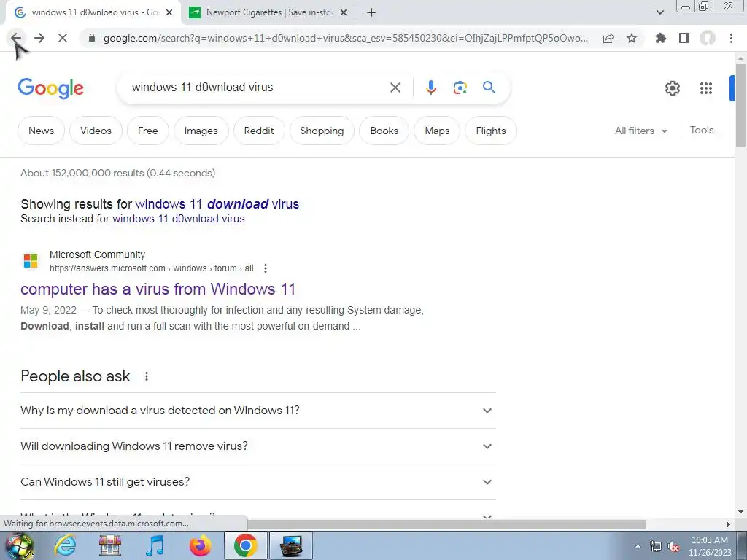Click the vertical page scrollbar thumb
The width and height of the screenshot is (747, 560).
coord(740,105)
